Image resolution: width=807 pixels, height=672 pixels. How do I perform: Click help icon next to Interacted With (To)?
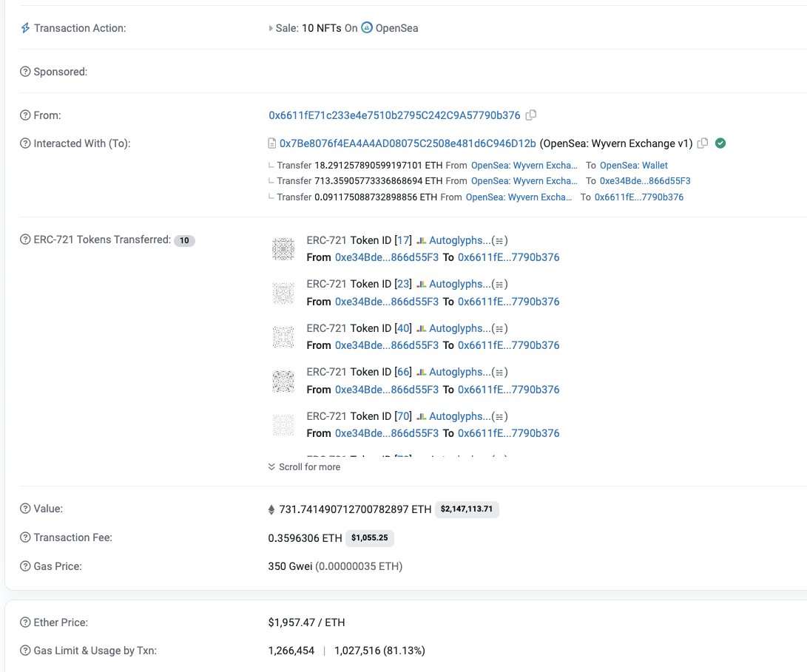(x=25, y=143)
